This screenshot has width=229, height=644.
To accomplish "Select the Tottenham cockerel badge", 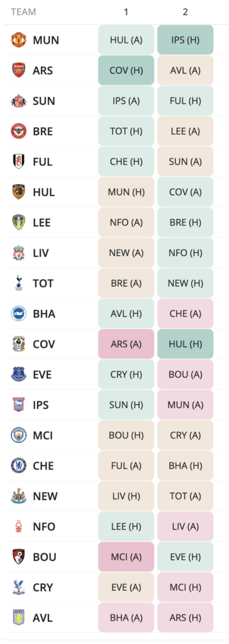I will [18, 283].
